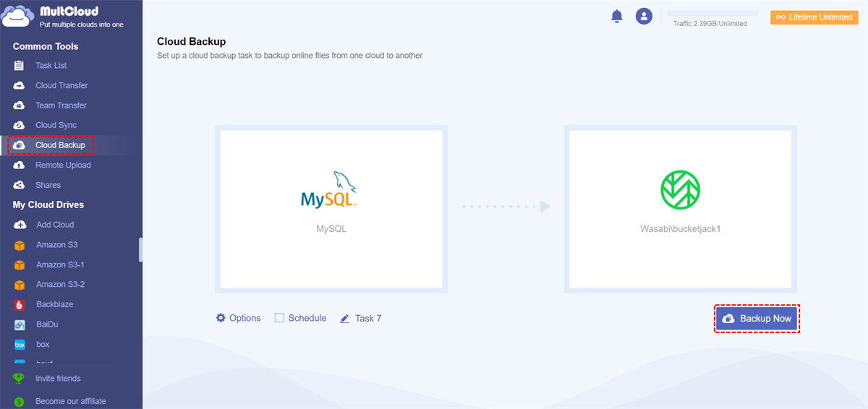Click the Add Cloud plus icon
This screenshot has height=409, width=868.
[x=20, y=225]
